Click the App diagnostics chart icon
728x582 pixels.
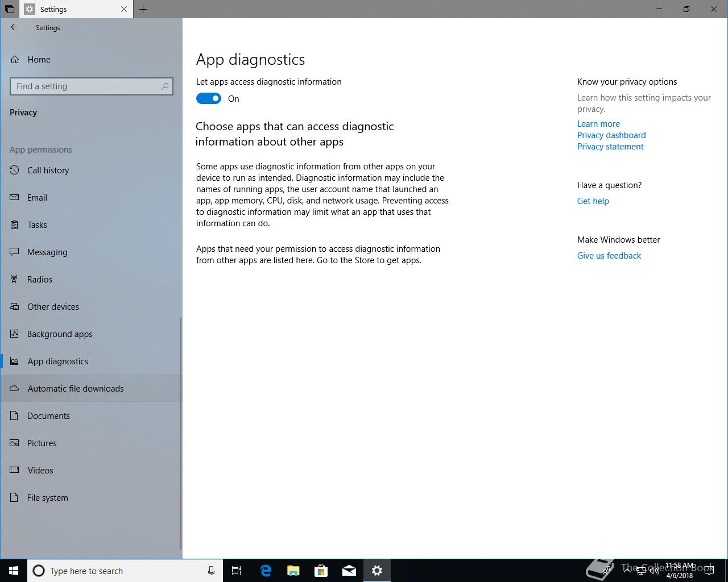(15, 361)
